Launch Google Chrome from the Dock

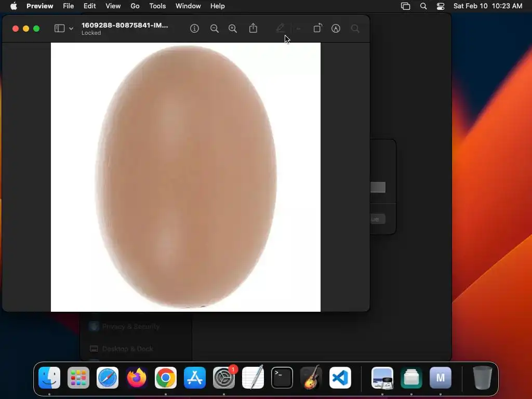tap(166, 378)
